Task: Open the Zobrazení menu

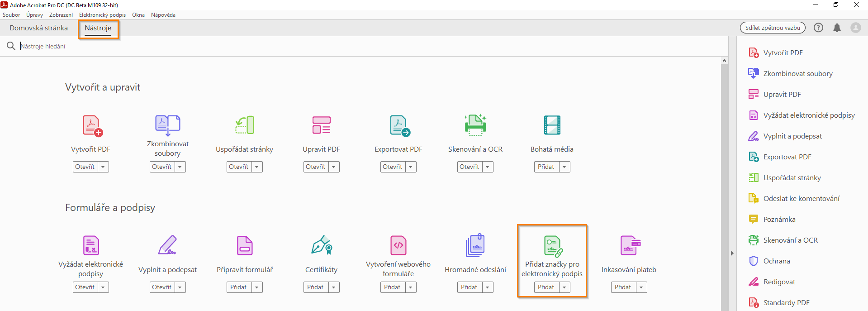Action: coord(61,15)
